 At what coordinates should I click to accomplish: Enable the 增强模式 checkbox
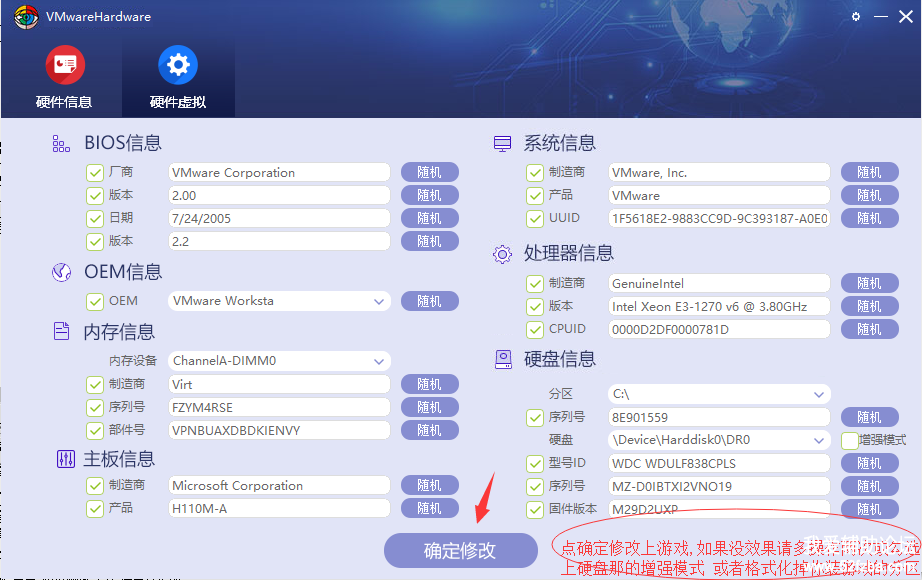[850, 440]
